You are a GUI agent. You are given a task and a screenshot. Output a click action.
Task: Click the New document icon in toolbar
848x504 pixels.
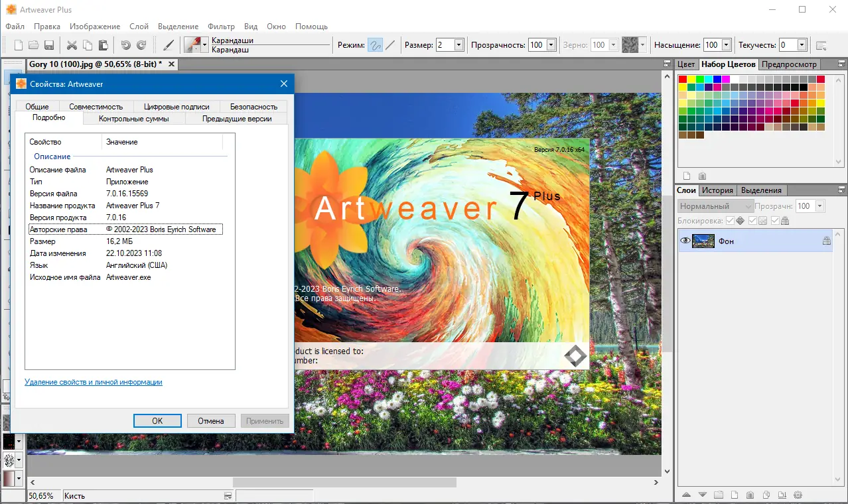(x=19, y=45)
